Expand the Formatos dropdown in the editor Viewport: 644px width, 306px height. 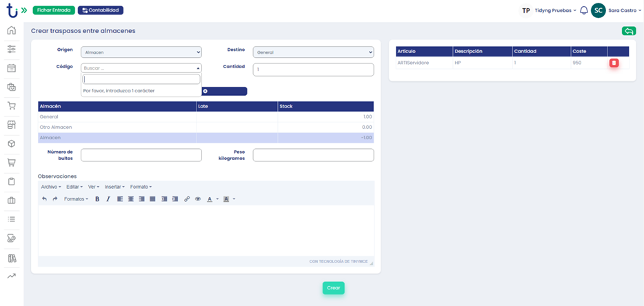[76, 199]
